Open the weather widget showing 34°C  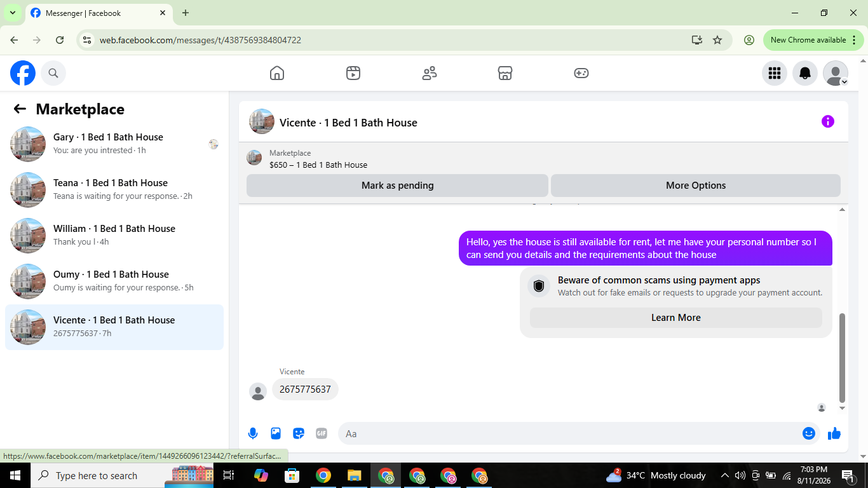coord(656,475)
